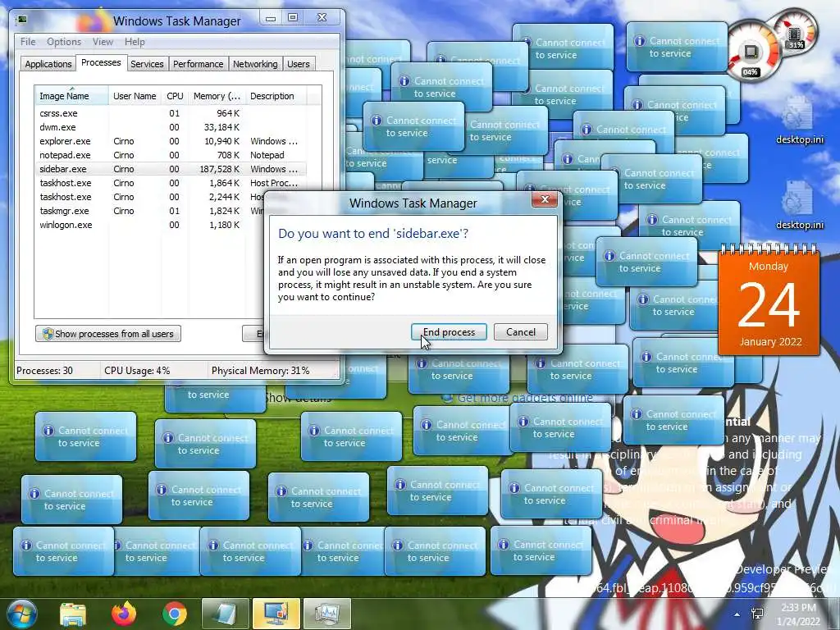Sort processes by User Name column
This screenshot has height=630, width=840.
135,96
